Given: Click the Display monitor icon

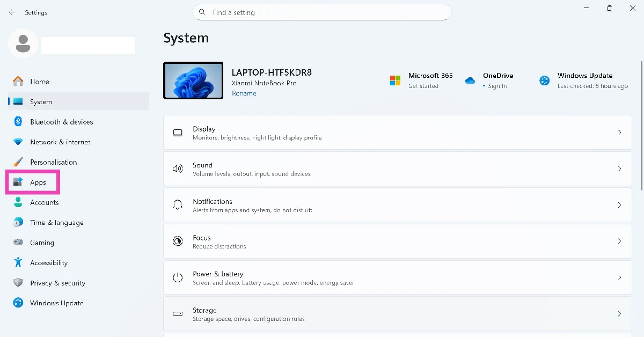Looking at the screenshot, I should (177, 133).
